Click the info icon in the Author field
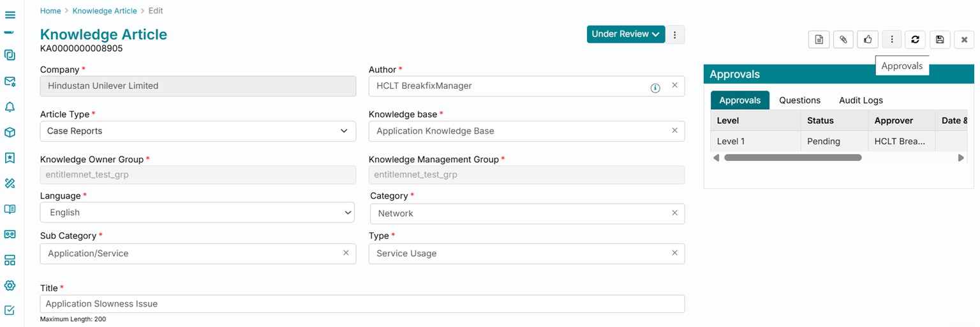This screenshot has height=327, width=980. [x=655, y=88]
